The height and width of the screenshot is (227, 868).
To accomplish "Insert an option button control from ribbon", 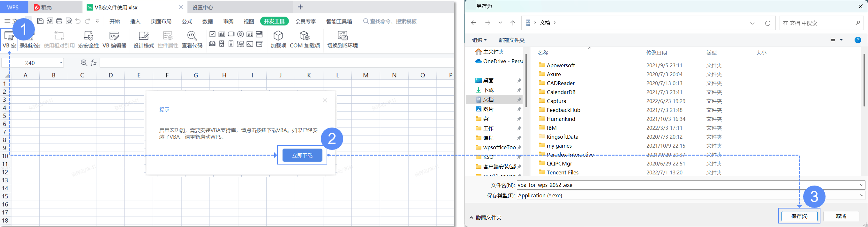I will click(x=241, y=34).
